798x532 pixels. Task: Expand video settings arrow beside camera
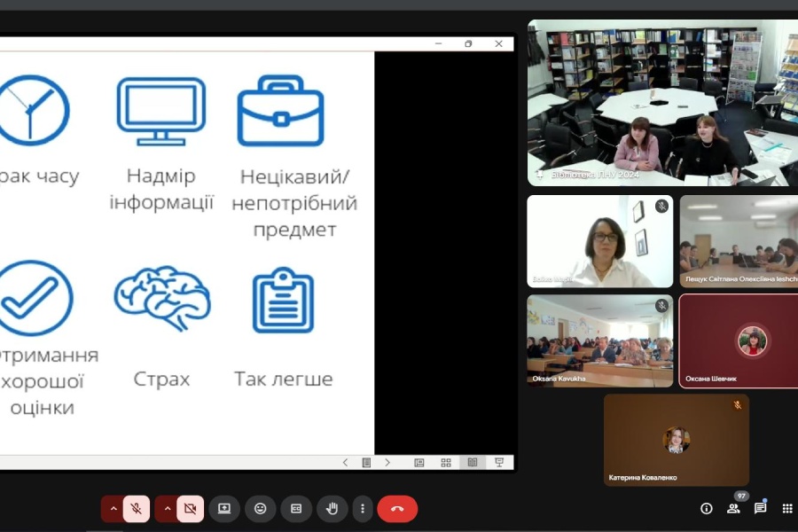tap(167, 508)
